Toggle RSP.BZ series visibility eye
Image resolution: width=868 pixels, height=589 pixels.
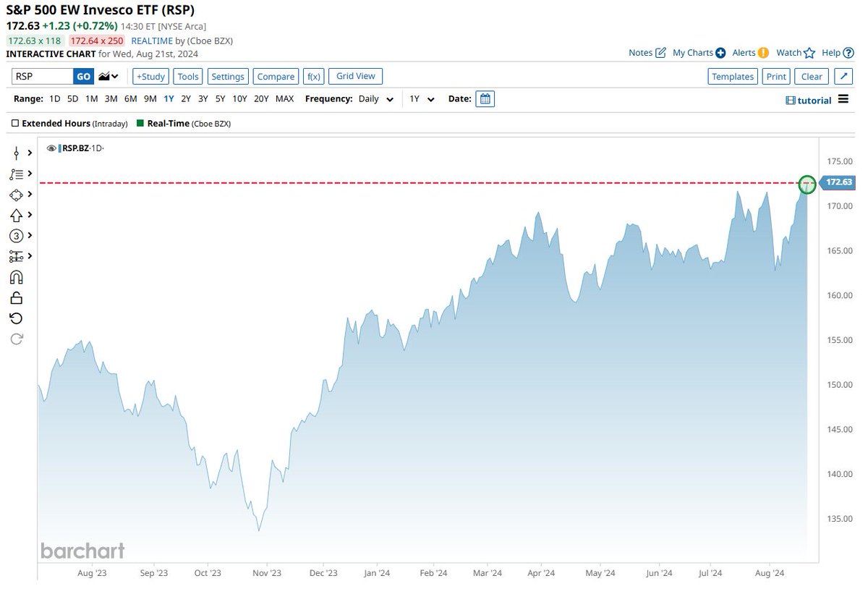click(51, 148)
